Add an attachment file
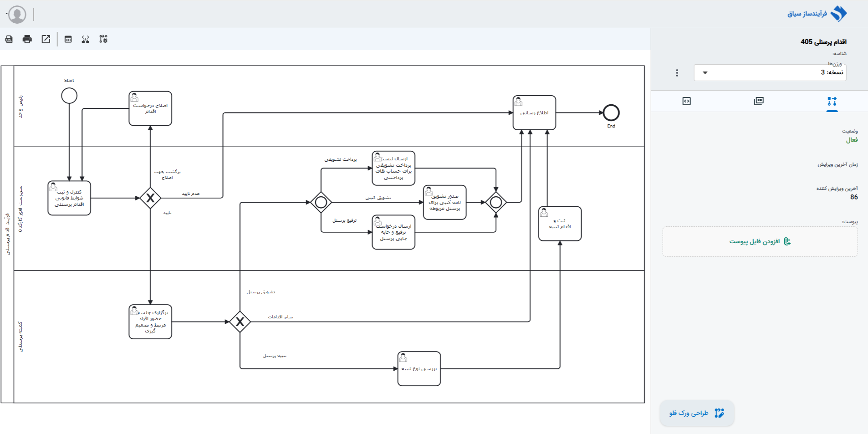Viewport: 868px width, 434px height. (x=760, y=241)
